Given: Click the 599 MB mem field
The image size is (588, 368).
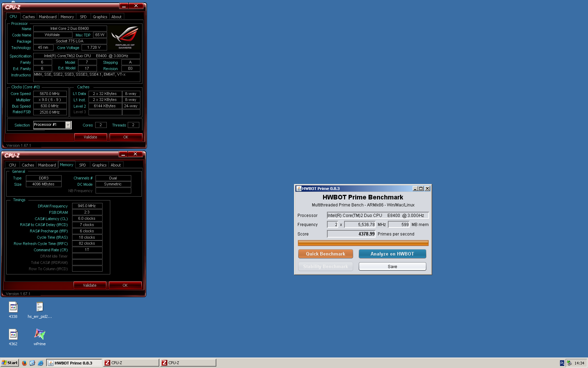Looking at the screenshot, I should (x=399, y=225).
